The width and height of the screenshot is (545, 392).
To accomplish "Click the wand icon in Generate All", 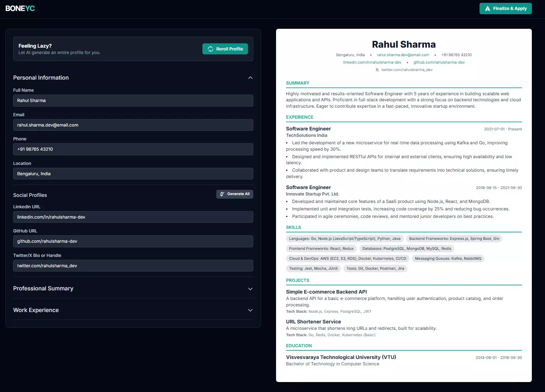I will [x=222, y=194].
